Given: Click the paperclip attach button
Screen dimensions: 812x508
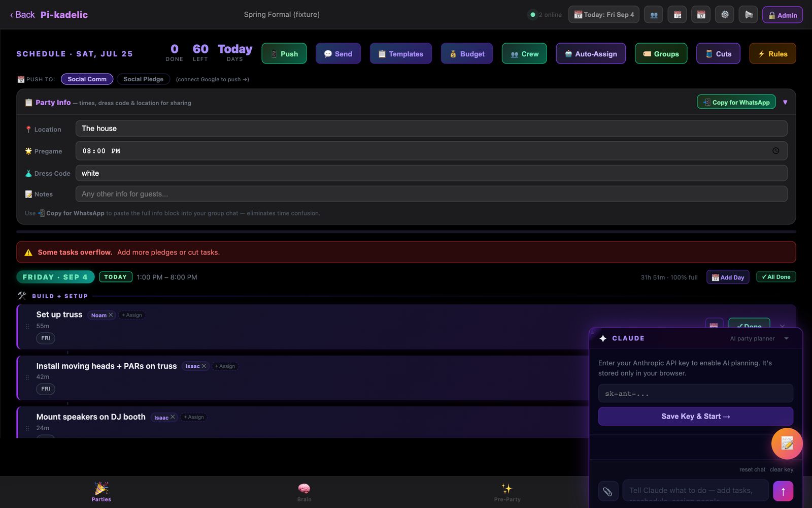Looking at the screenshot, I should 607,491.
